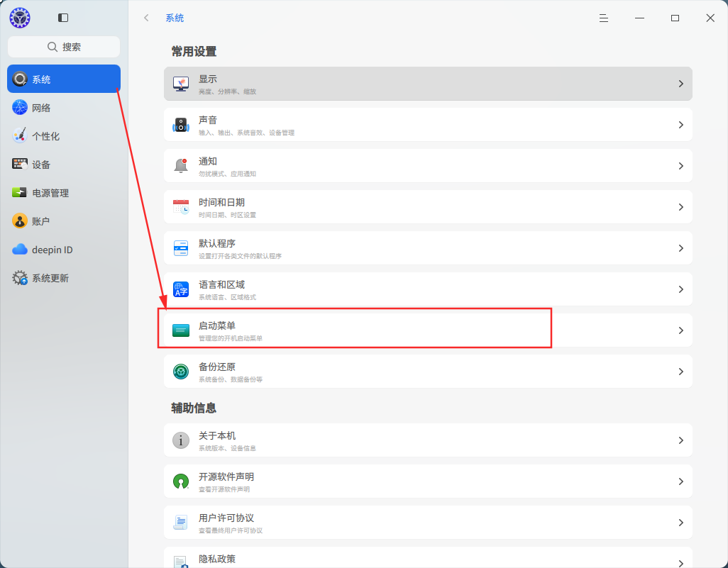Open 开源软件声明 open source icon
The width and height of the screenshot is (728, 568).
pyautogui.click(x=181, y=481)
